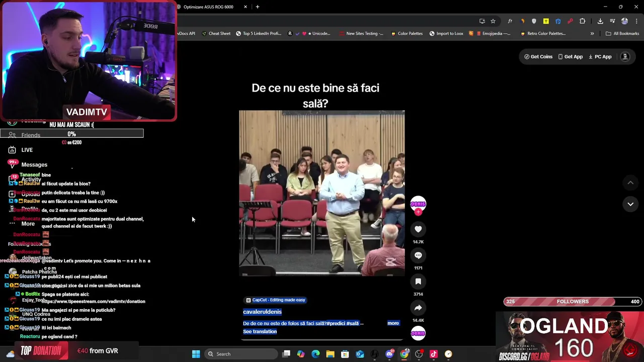Open Discord from the taskbar

[389, 354]
